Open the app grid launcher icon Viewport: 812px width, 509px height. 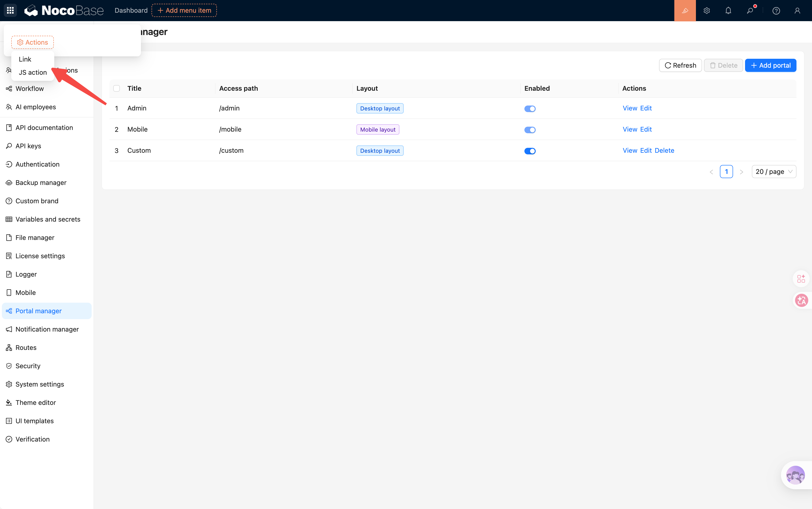(10, 10)
